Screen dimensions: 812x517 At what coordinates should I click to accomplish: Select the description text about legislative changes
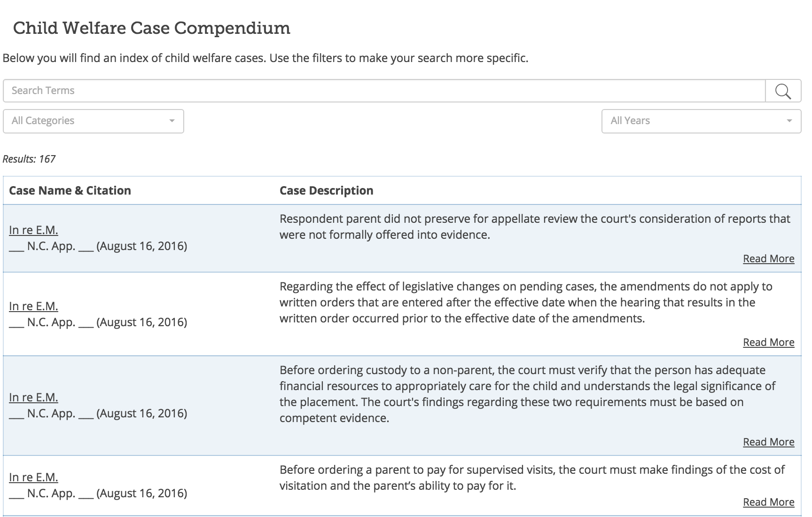pos(517,303)
